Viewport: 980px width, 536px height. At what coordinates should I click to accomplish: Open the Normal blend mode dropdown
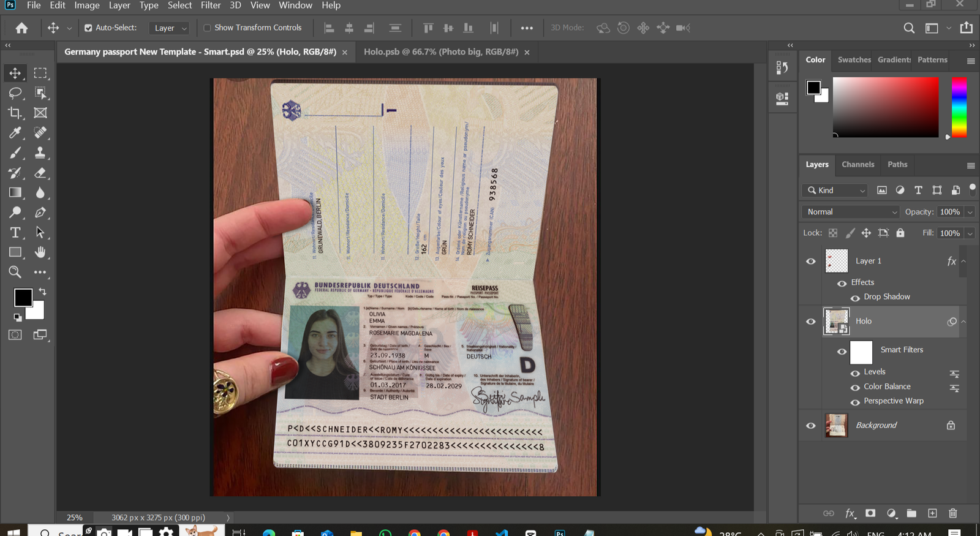click(x=850, y=212)
